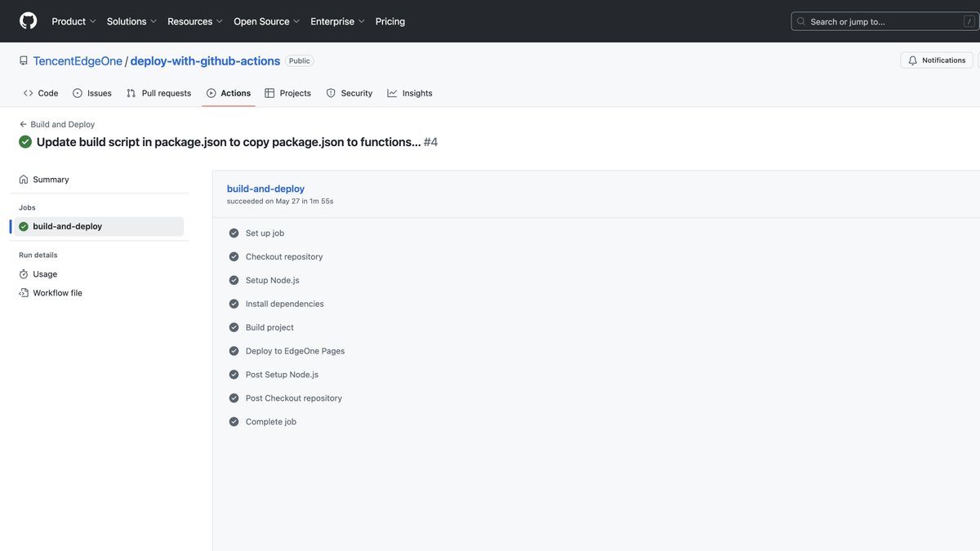This screenshot has height=551, width=980.
Task: Click the run title Update build script
Action: (x=229, y=142)
